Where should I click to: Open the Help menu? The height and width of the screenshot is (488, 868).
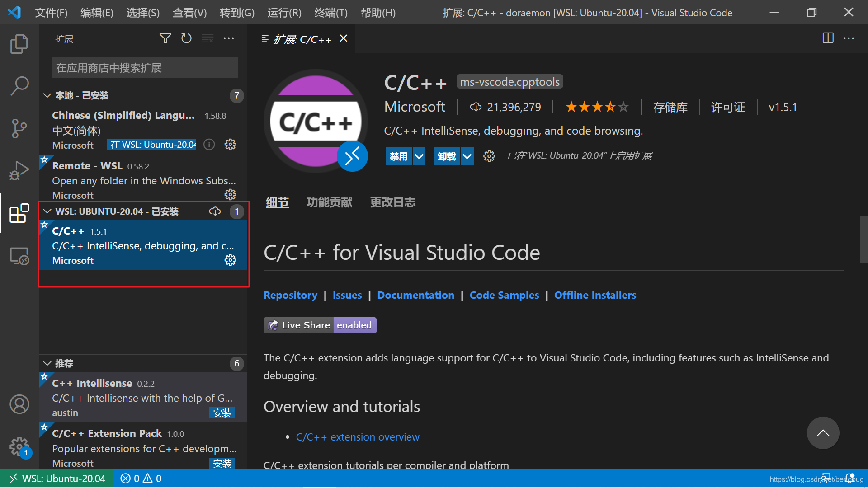tap(378, 13)
